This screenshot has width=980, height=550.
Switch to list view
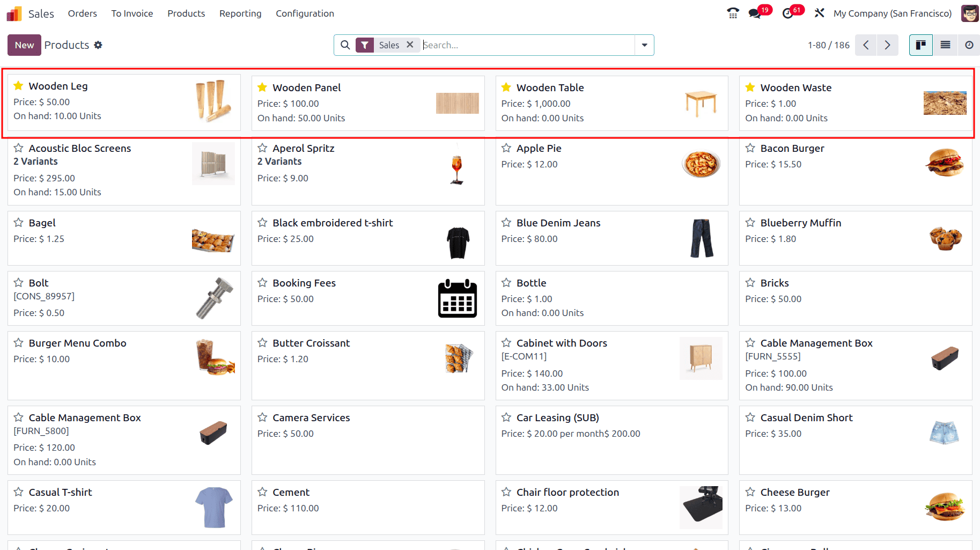click(x=945, y=45)
